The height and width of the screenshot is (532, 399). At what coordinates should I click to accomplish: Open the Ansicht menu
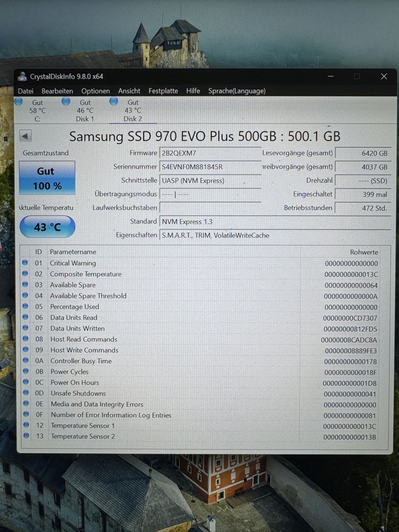129,91
